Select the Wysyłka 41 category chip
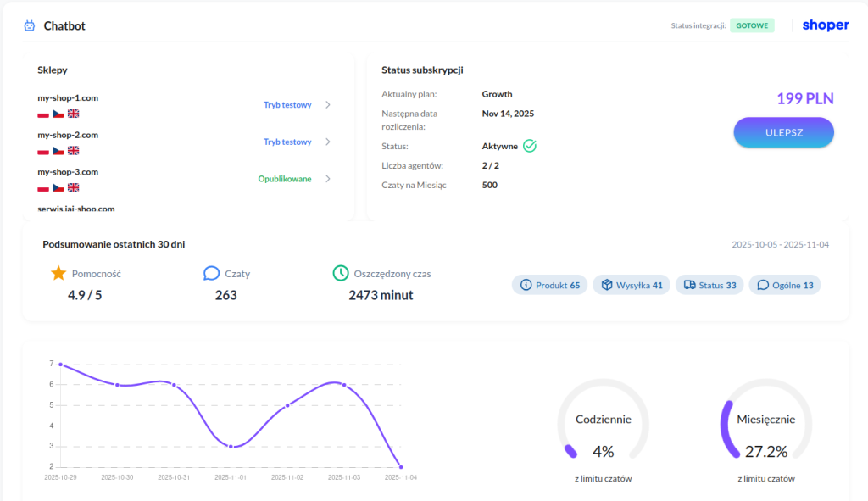 click(632, 285)
